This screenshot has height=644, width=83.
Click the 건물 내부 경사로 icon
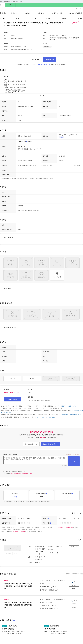pyautogui.click(x=70, y=314)
